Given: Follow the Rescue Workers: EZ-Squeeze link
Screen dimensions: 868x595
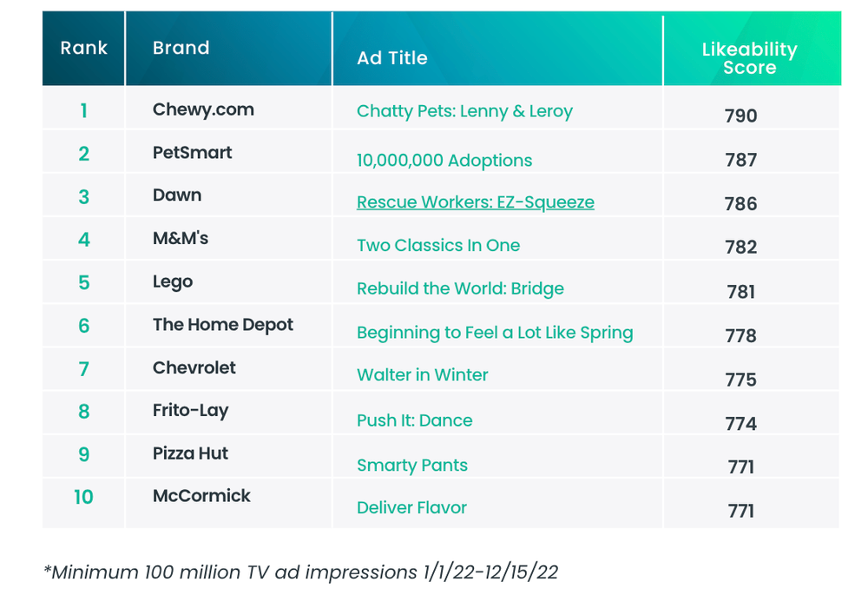Looking at the screenshot, I should pyautogui.click(x=476, y=202).
